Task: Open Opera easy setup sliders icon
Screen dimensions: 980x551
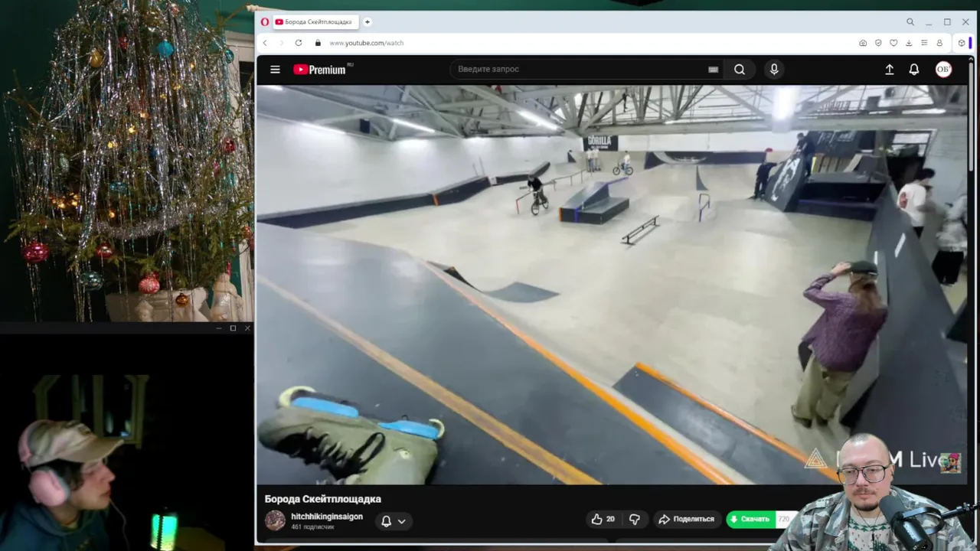Action: pyautogui.click(x=924, y=43)
